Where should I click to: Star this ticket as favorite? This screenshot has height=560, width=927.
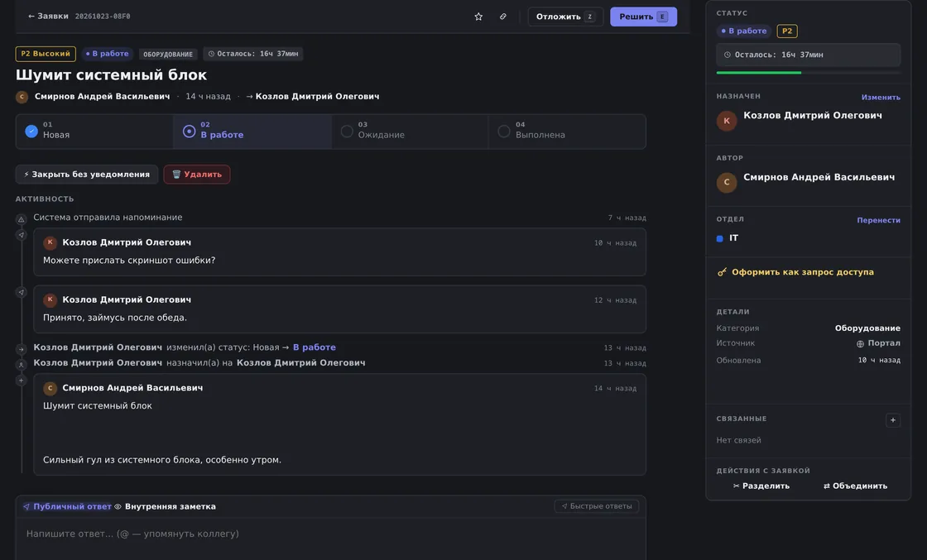click(x=478, y=17)
